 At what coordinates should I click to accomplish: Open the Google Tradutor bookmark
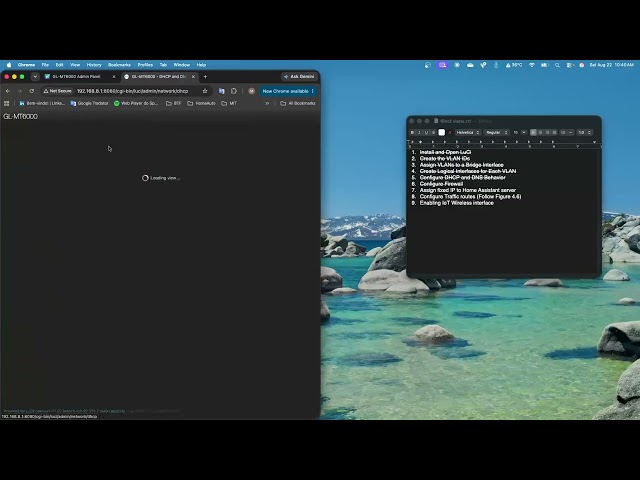[90, 103]
